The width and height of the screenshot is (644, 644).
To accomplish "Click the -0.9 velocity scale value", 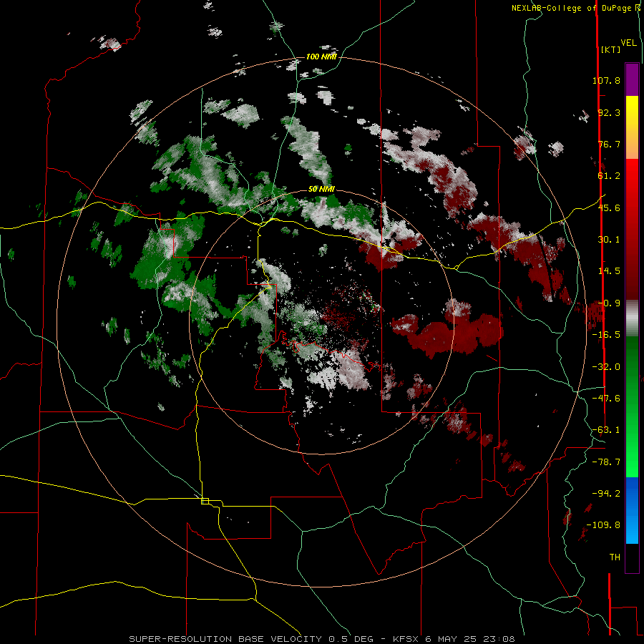I will click(609, 303).
